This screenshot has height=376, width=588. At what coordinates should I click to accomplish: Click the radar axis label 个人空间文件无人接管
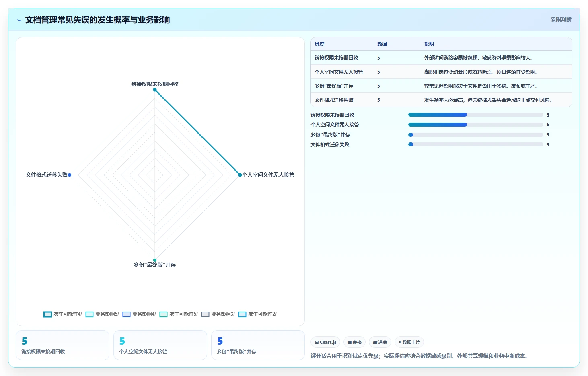268,175
